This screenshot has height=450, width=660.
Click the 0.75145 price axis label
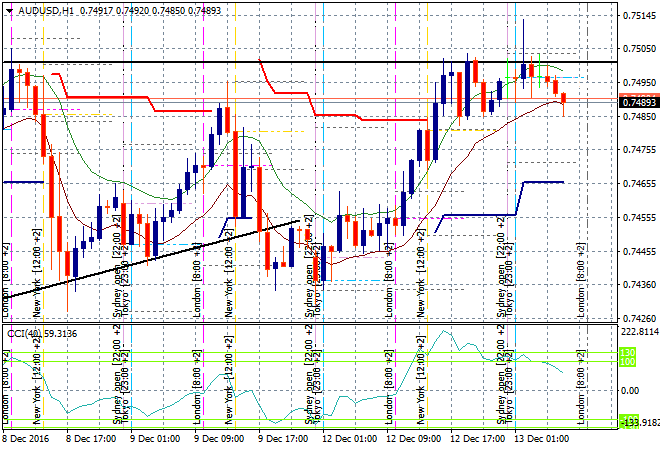[x=637, y=15]
